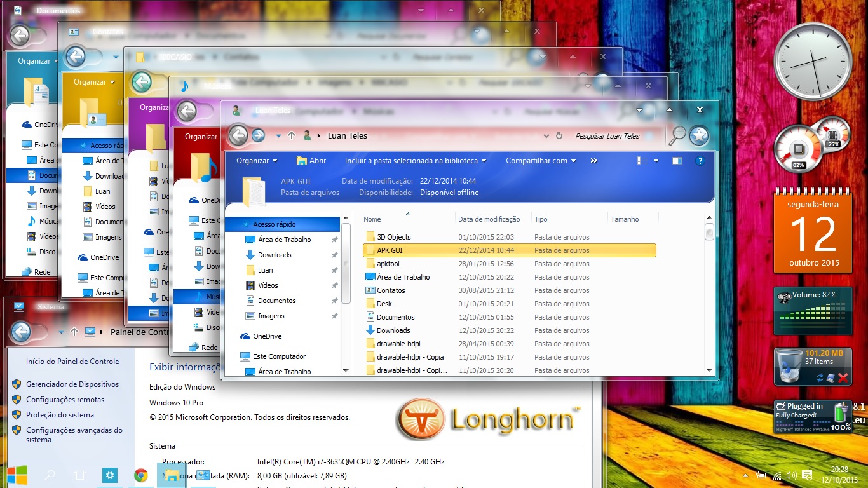The width and height of the screenshot is (868, 488).
Task: Refresh the Luan Teles folder view
Action: tap(559, 135)
